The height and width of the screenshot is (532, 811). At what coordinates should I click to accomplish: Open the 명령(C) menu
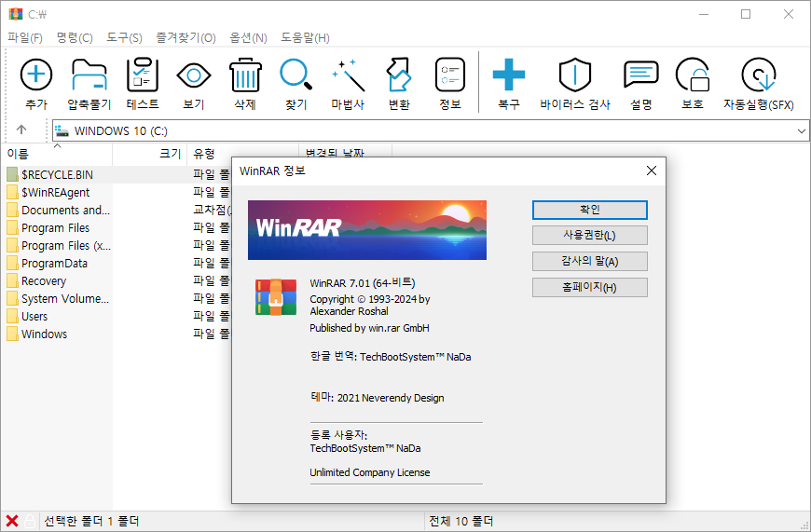click(x=75, y=38)
